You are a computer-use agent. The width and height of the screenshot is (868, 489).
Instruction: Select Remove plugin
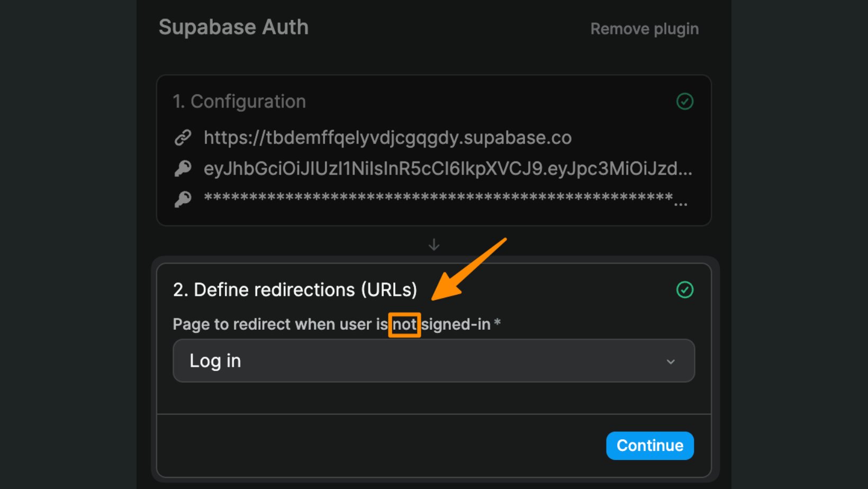coord(644,29)
